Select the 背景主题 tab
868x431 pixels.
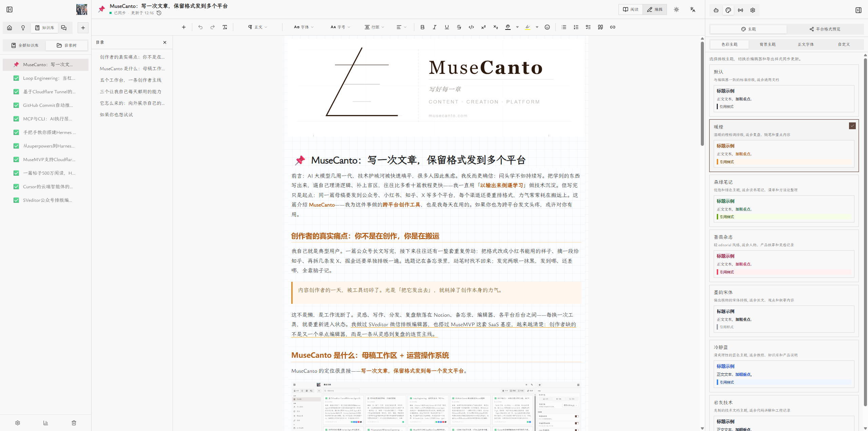[768, 44]
